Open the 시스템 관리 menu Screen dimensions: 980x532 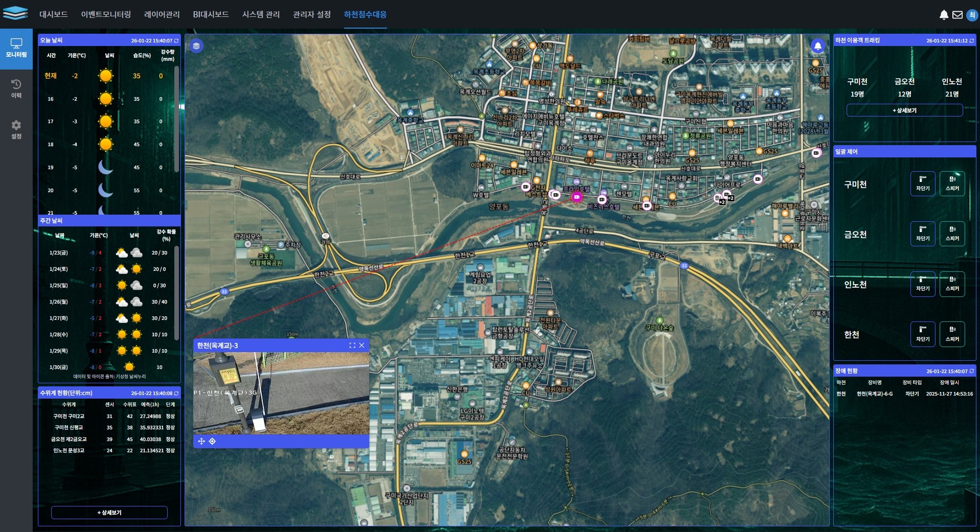tap(261, 14)
